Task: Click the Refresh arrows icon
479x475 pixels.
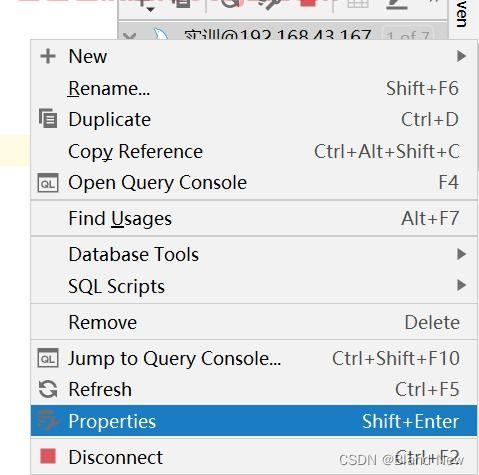Action: pos(48,389)
